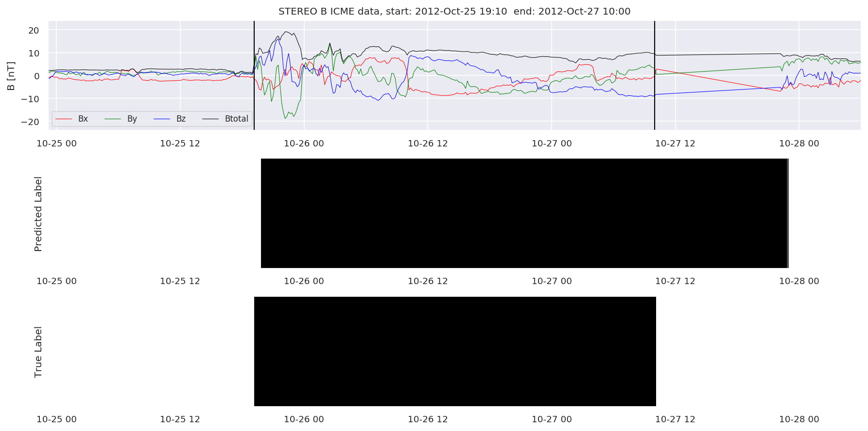The image size is (868, 431).
Task: Click True Label x-tick 10-27 00
Action: 552,419
